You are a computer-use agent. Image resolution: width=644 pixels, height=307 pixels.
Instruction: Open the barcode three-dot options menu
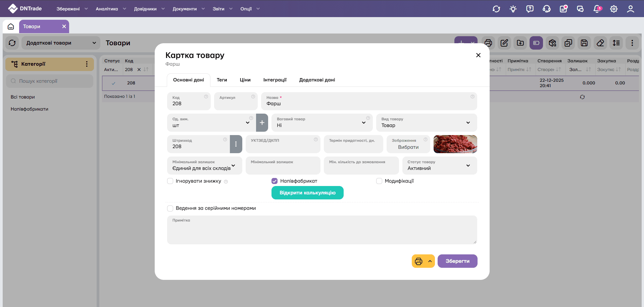pos(236,144)
